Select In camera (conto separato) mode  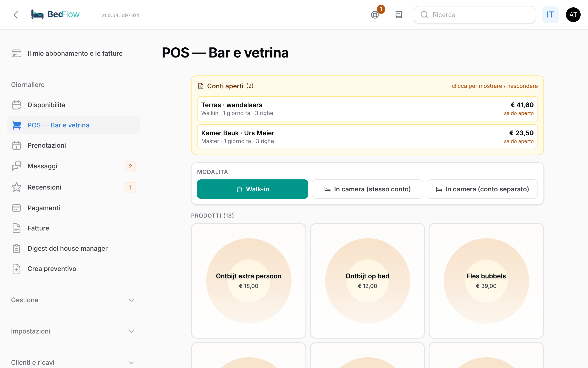482,189
